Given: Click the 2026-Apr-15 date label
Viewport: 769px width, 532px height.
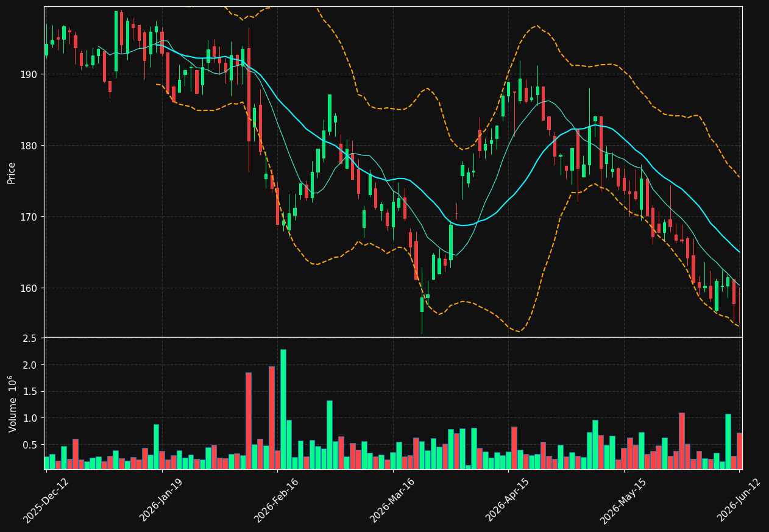Looking at the screenshot, I should pos(508,500).
